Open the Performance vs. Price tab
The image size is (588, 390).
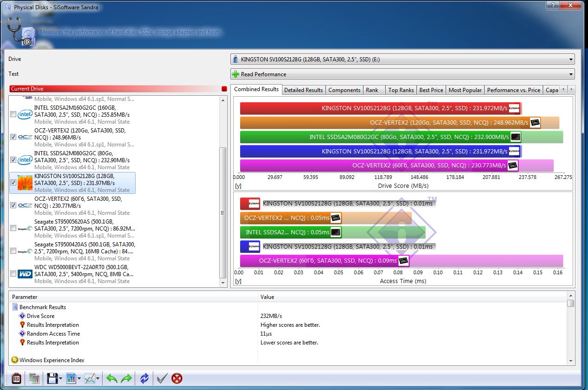click(514, 90)
